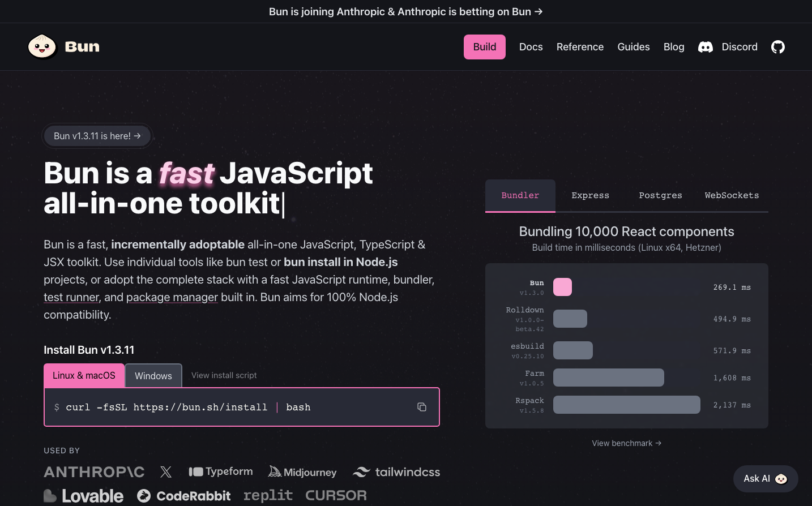
Task: Follow the View benchmark link
Action: tap(626, 443)
